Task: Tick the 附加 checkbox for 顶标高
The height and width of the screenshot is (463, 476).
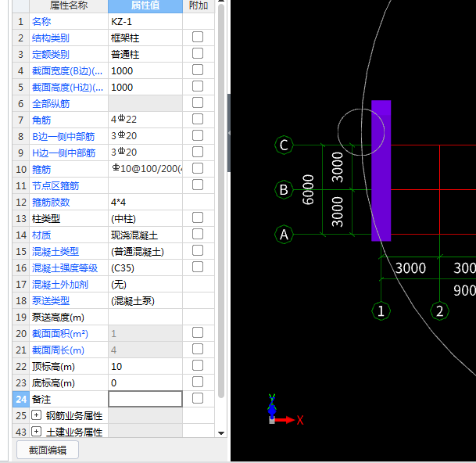Action: pos(198,365)
